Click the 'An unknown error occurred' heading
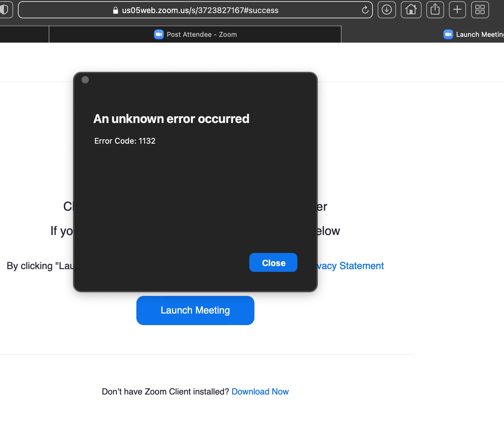 171,119
